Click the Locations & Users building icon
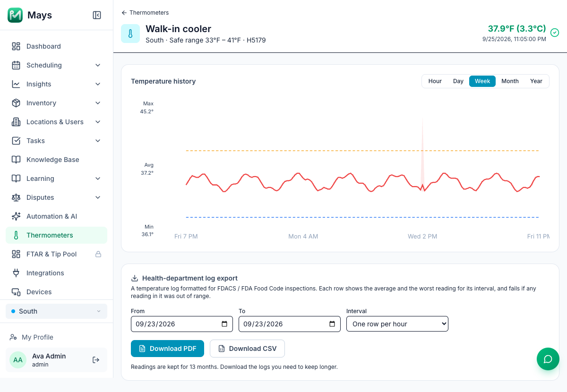The width and height of the screenshot is (567, 392). click(x=16, y=122)
